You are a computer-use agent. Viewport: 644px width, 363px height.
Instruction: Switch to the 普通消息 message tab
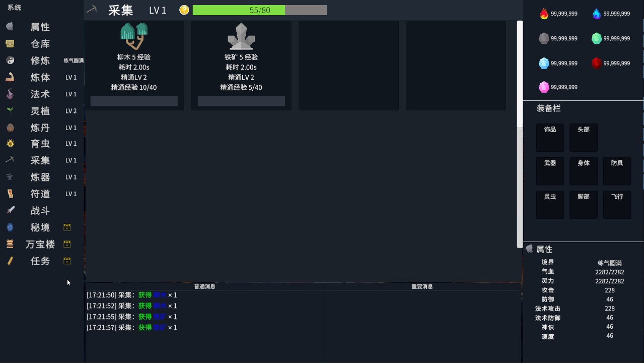point(204,286)
